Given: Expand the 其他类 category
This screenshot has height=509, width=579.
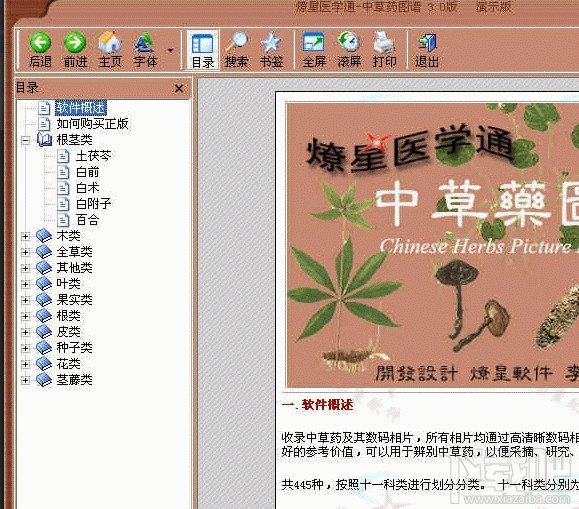Looking at the screenshot, I should pos(25,268).
